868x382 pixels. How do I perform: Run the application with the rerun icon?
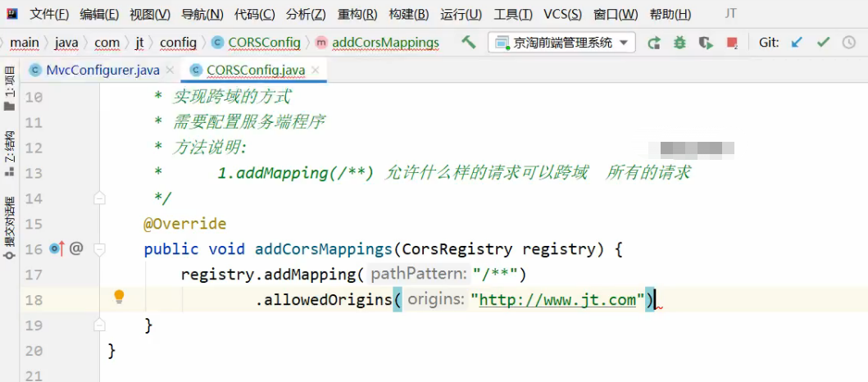tap(654, 43)
